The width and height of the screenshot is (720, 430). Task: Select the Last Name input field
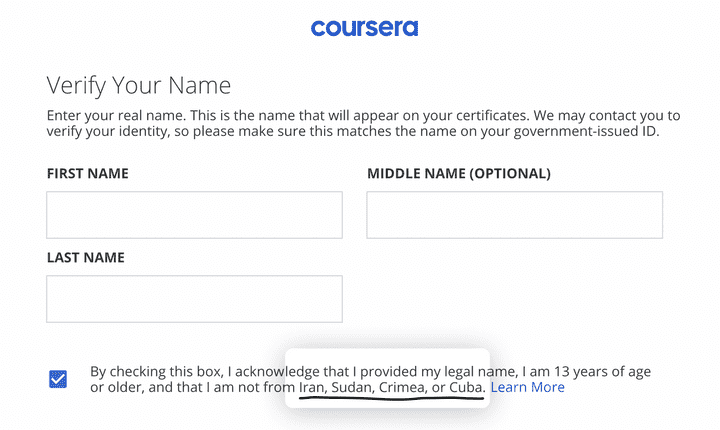pyautogui.click(x=194, y=299)
